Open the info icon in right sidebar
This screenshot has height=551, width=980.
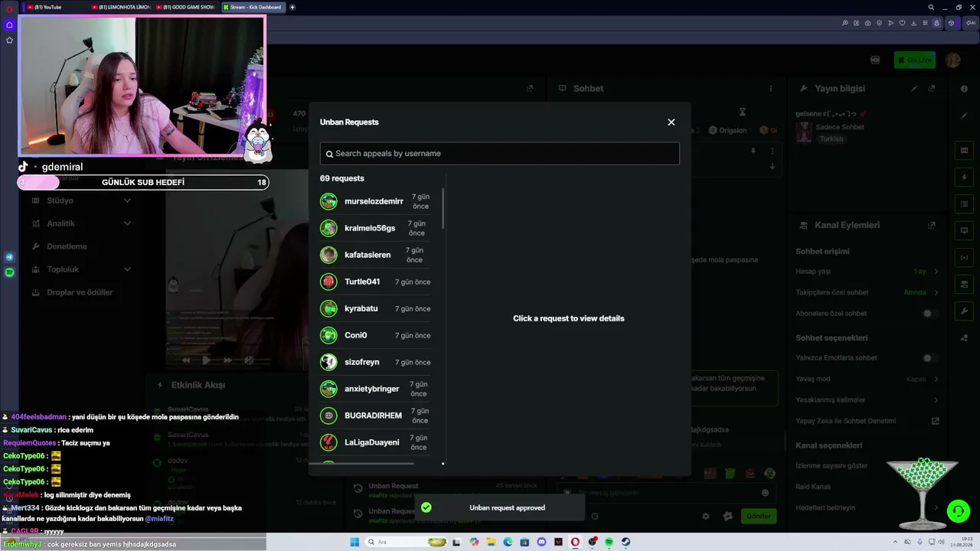[x=964, y=89]
